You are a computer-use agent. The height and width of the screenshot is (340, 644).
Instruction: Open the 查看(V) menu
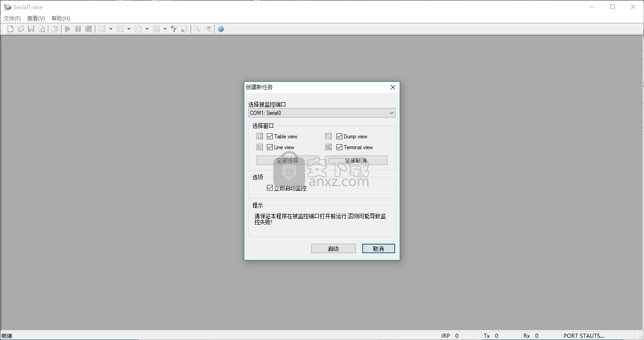pos(36,19)
